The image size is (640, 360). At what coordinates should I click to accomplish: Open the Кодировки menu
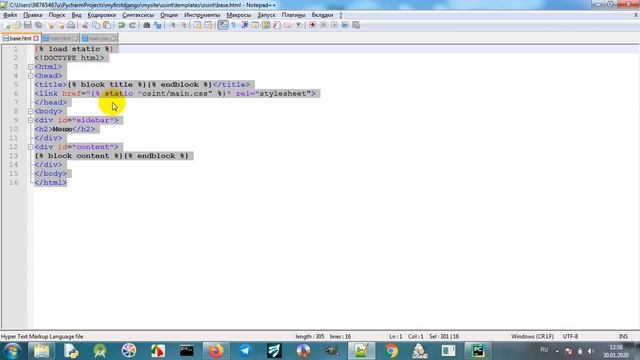pos(102,15)
